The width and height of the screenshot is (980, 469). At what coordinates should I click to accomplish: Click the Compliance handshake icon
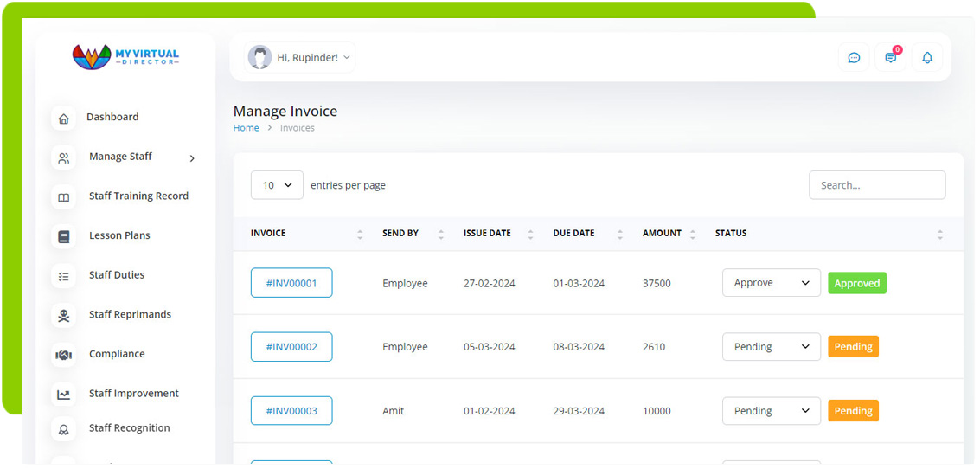click(x=63, y=355)
